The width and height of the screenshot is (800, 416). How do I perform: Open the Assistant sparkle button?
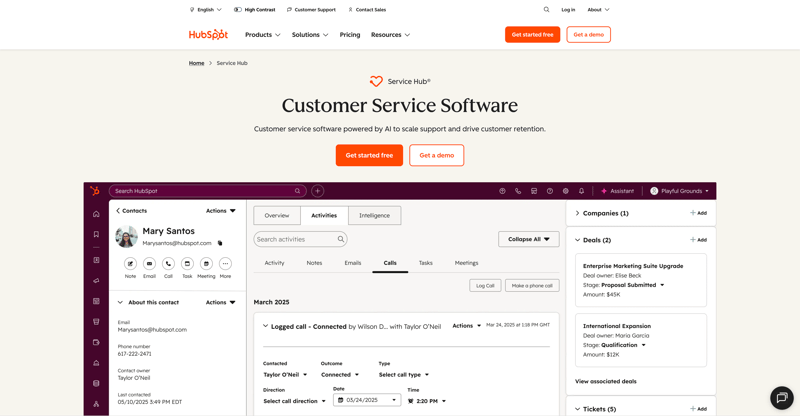617,191
